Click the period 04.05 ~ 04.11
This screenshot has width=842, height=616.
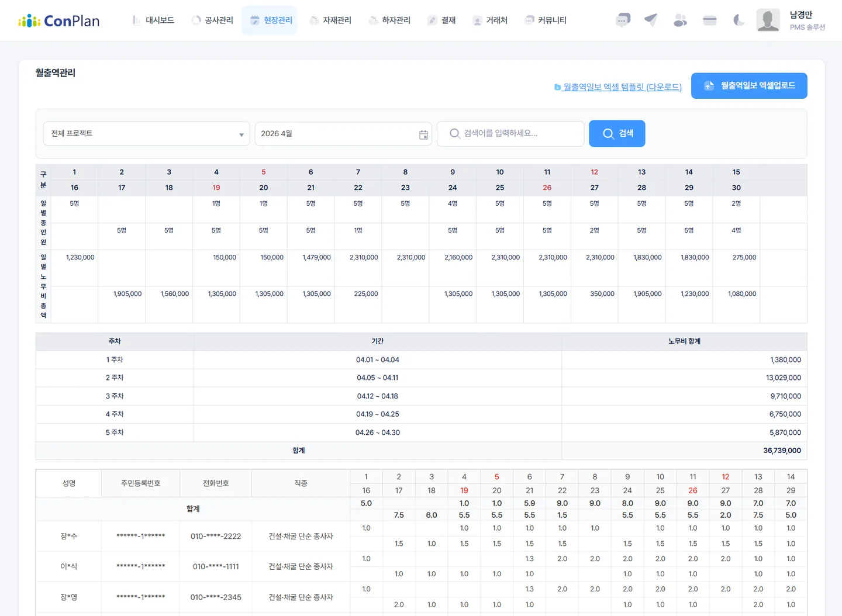[x=378, y=378]
